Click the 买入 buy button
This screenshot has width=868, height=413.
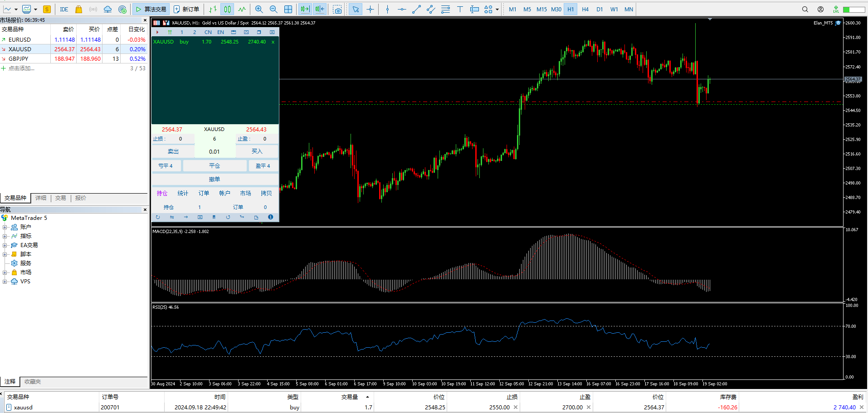pos(257,151)
